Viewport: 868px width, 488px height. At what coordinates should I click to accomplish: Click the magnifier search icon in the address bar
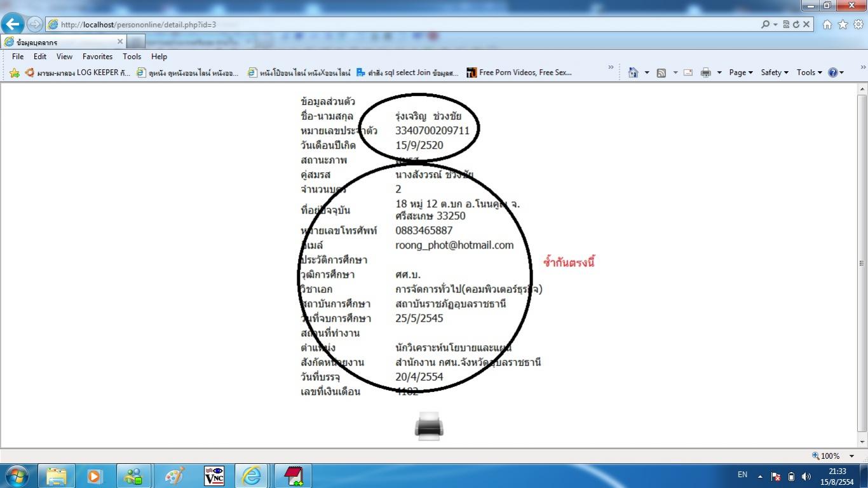pyautogui.click(x=765, y=24)
